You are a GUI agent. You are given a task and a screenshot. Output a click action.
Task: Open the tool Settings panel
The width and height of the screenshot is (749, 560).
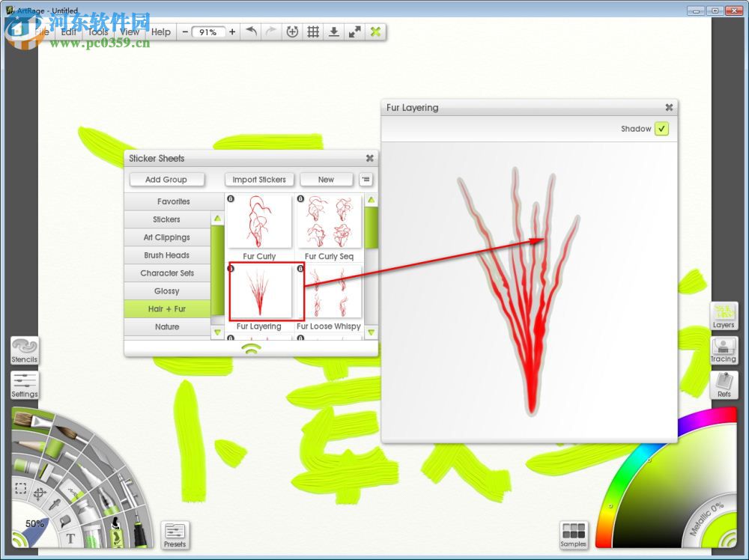click(24, 384)
